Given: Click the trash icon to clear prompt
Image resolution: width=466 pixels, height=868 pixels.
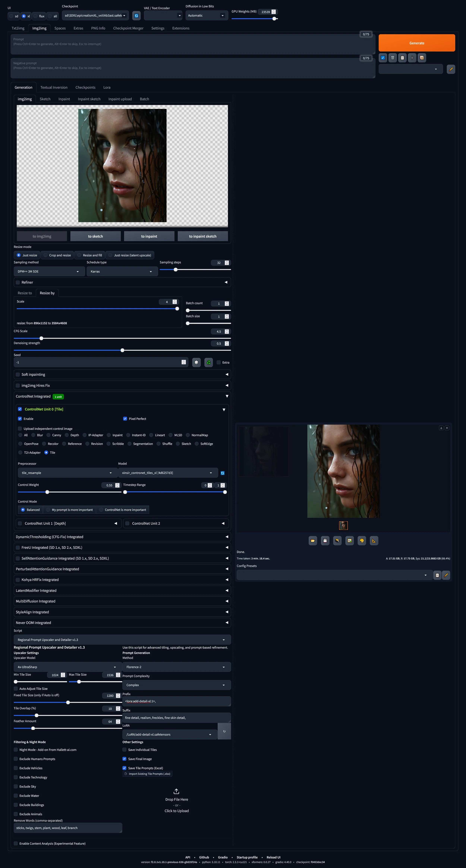Looking at the screenshot, I should tap(392, 58).
